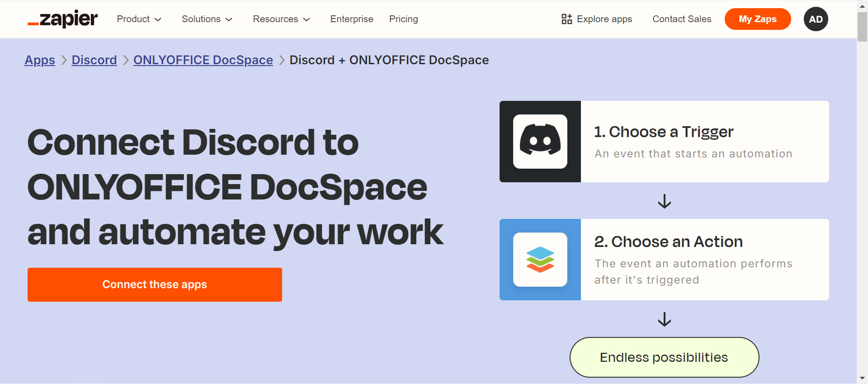Click the 'Discord + ONLYOFFICE DocSpace' breadcrumb text

(x=389, y=60)
